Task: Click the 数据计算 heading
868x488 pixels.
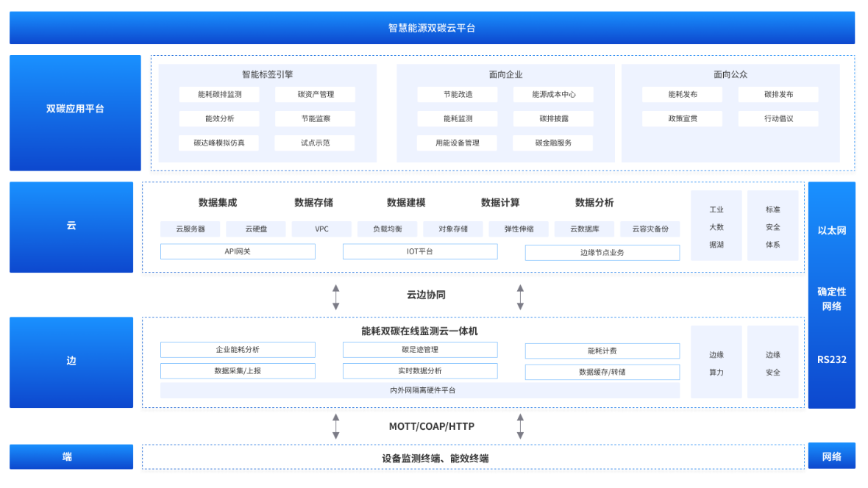Action: point(500,203)
